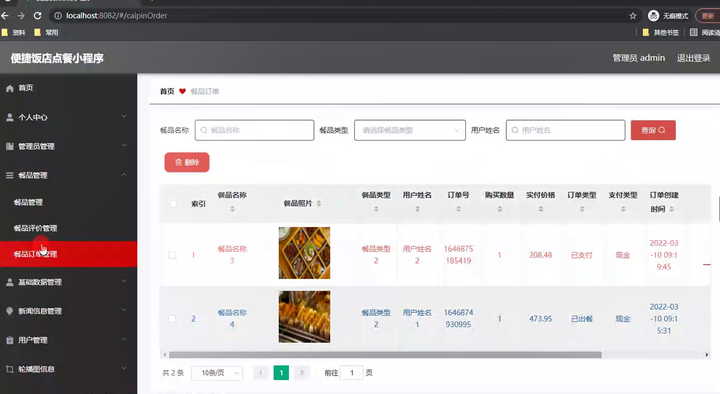720x394 pixels.
Task: Open the 餐品评价管理 submenu item
Action: click(68, 228)
